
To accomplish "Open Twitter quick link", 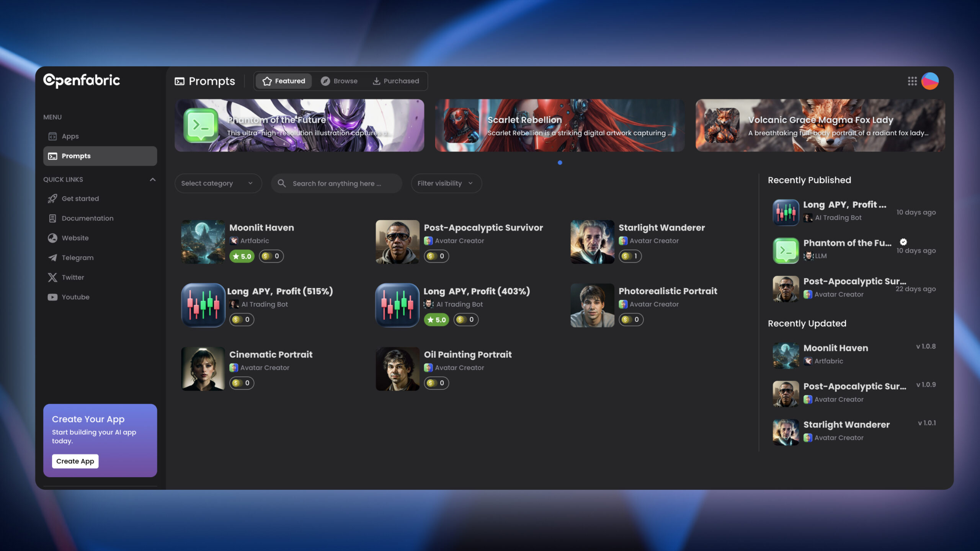I will (73, 277).
